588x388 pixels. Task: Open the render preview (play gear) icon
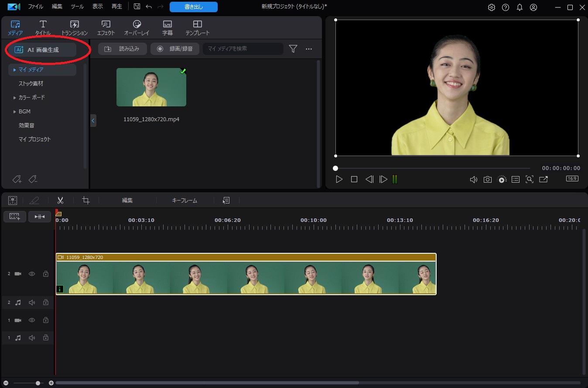(x=502, y=179)
